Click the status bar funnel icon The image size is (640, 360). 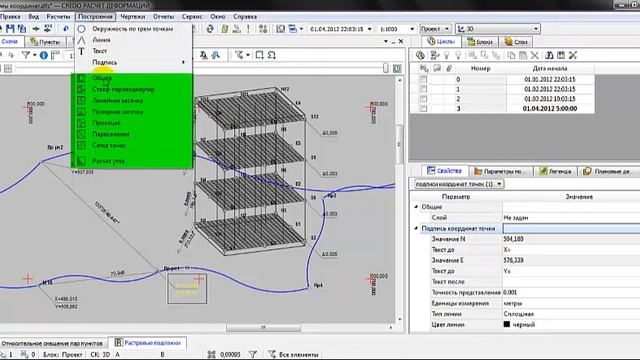tap(253, 354)
